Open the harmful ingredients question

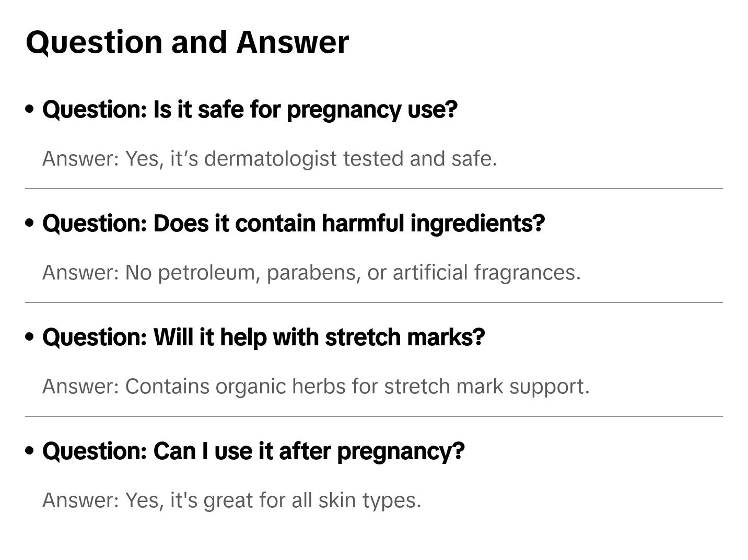[x=294, y=224]
